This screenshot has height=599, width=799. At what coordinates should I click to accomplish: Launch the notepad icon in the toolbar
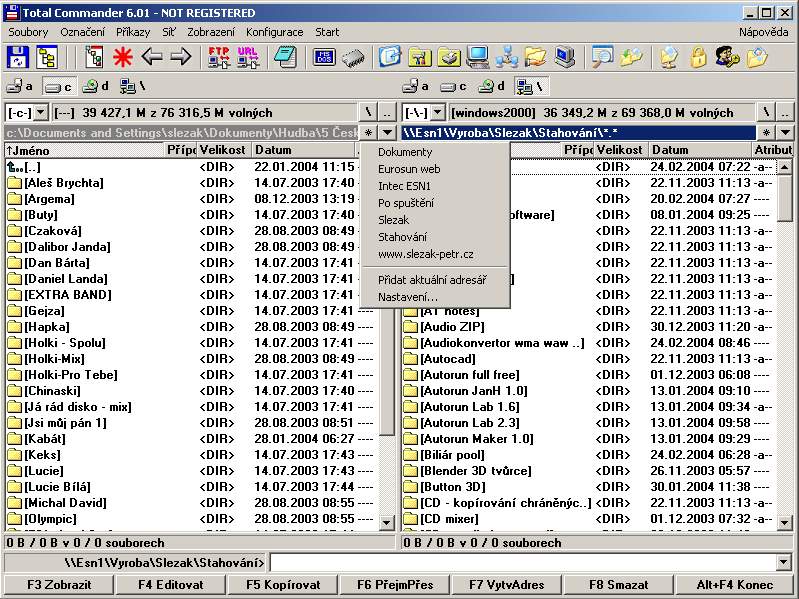click(x=285, y=57)
